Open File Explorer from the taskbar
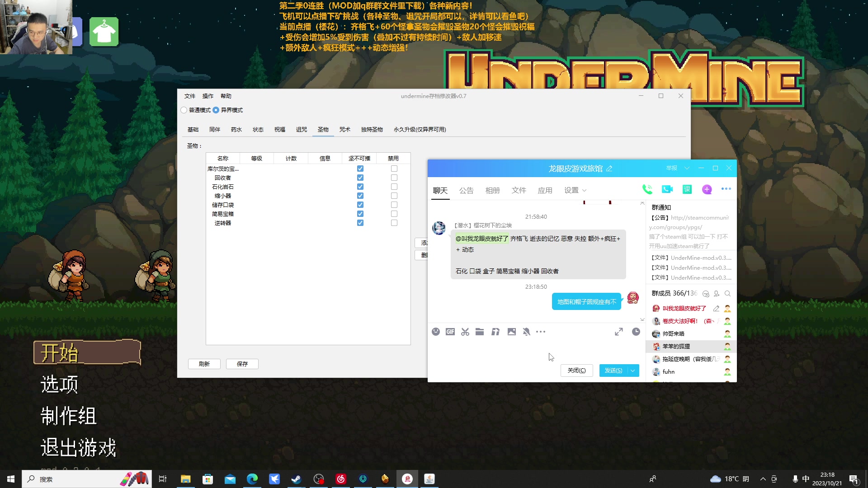 [x=185, y=479]
